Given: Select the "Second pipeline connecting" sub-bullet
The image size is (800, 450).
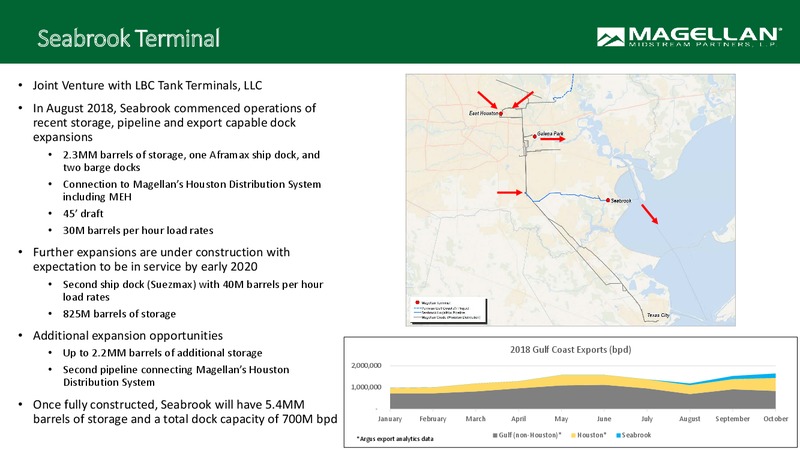Looking at the screenshot, I should (x=176, y=376).
